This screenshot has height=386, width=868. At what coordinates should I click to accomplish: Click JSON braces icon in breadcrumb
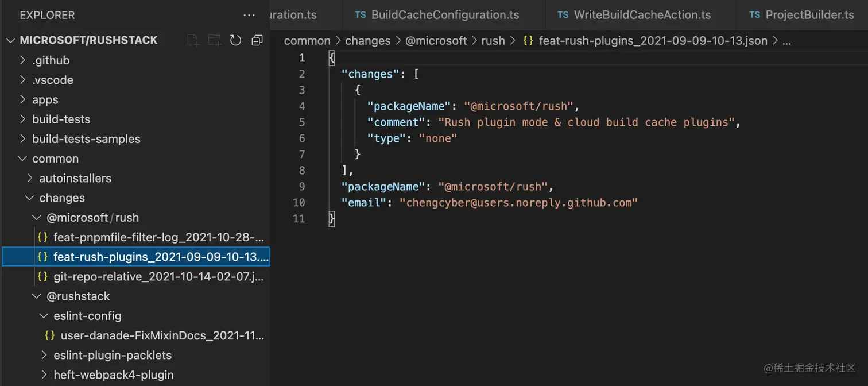[528, 41]
